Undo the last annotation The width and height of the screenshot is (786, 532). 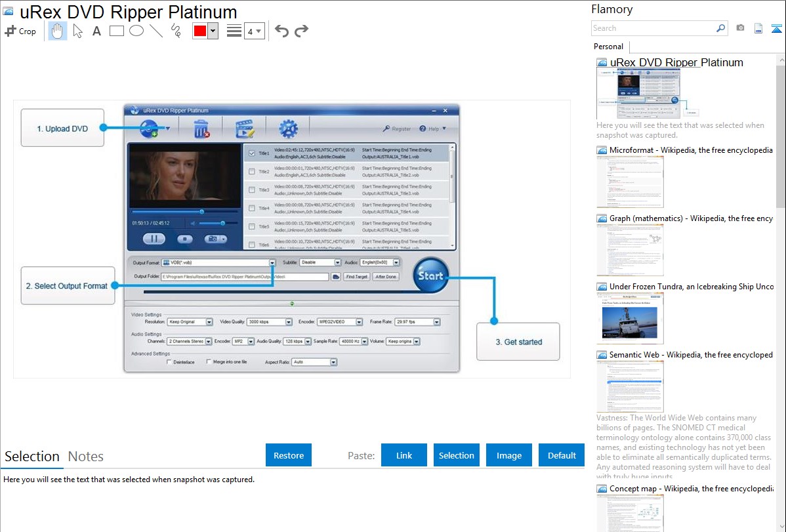[281, 31]
